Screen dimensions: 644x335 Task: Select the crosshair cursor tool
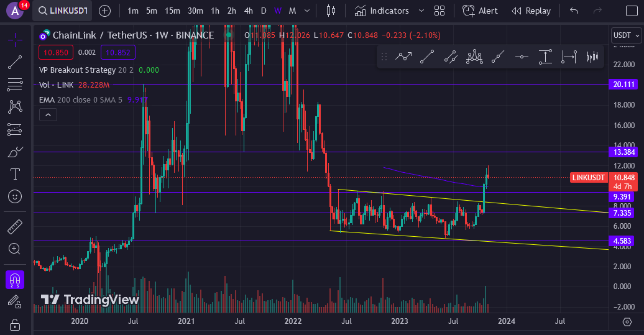(15, 40)
